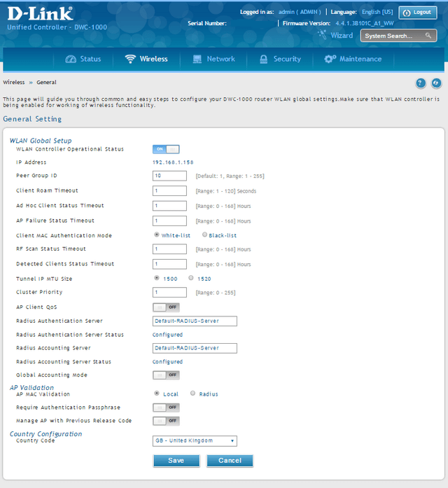This screenshot has height=488, width=448.
Task: Open the Country Code dropdown
Action: point(195,441)
